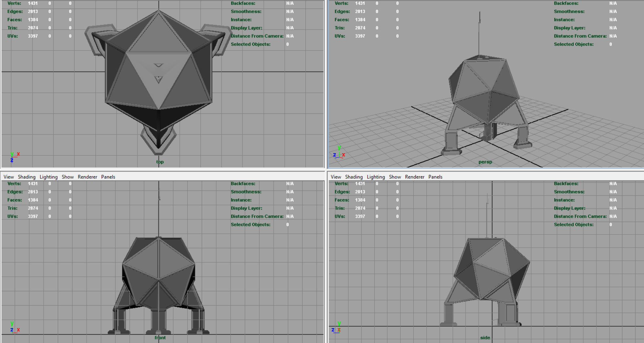Click the '2813' edges value in persp viewport
This screenshot has height=343, width=644.
360,11
